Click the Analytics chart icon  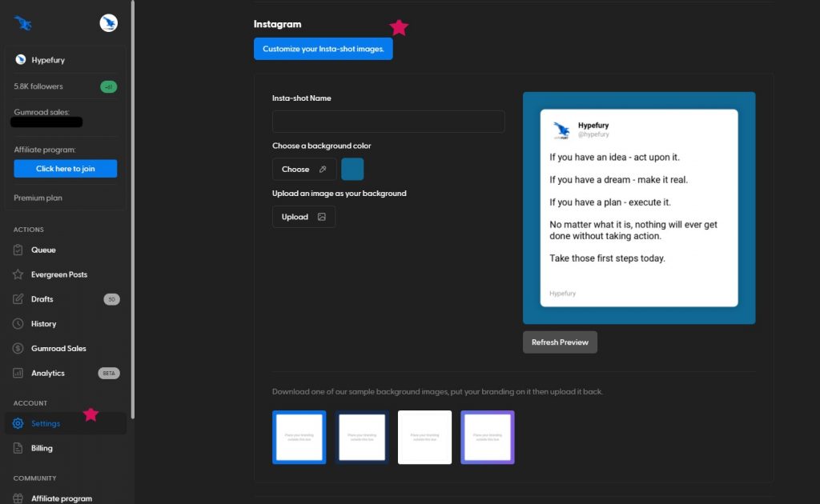[18, 374]
